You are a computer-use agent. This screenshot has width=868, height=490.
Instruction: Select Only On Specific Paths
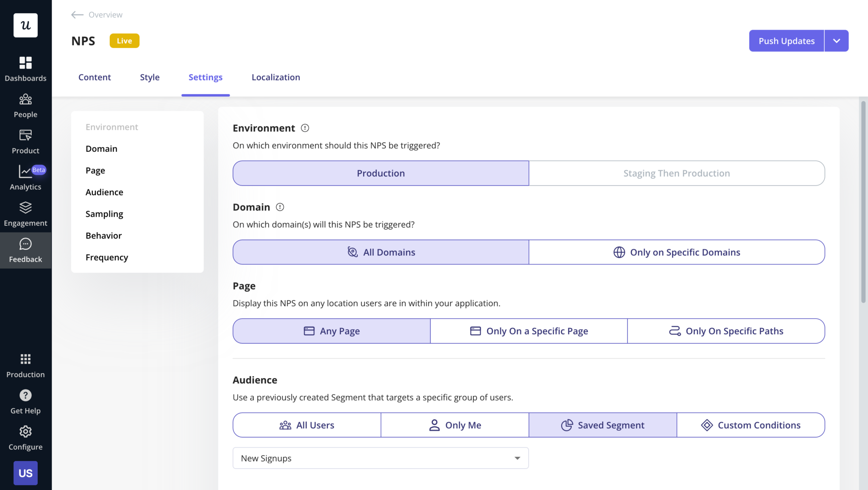click(x=726, y=331)
